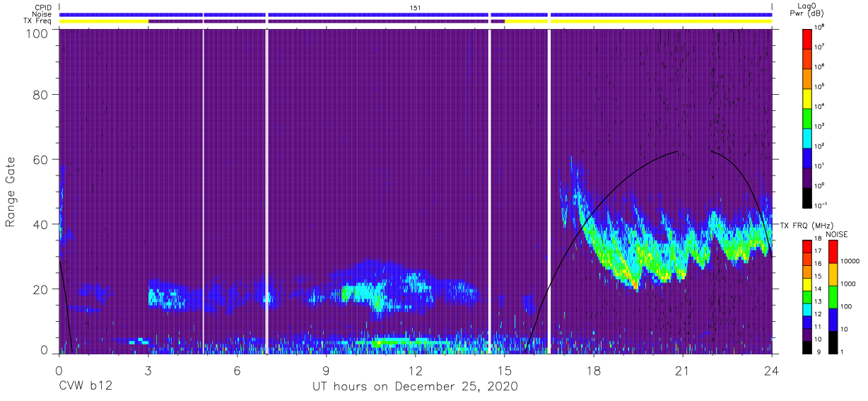Click the '100' tick label on the Range Gate axis

click(37, 33)
